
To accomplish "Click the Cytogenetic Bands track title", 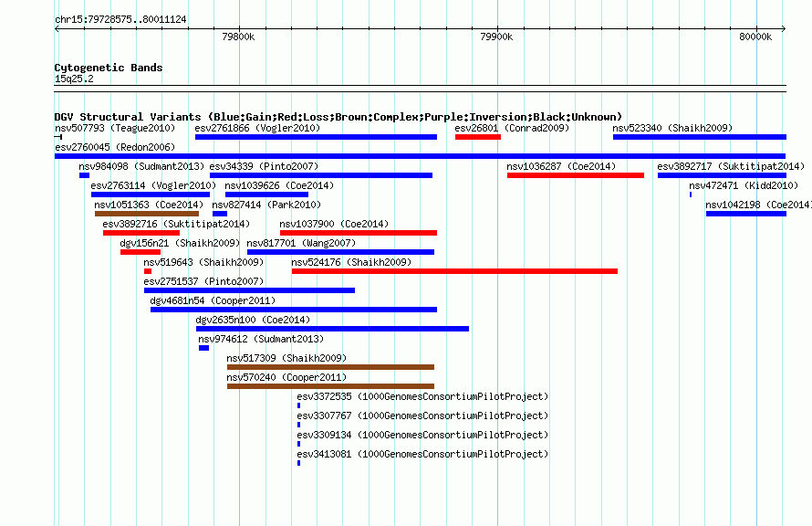I will [x=109, y=68].
